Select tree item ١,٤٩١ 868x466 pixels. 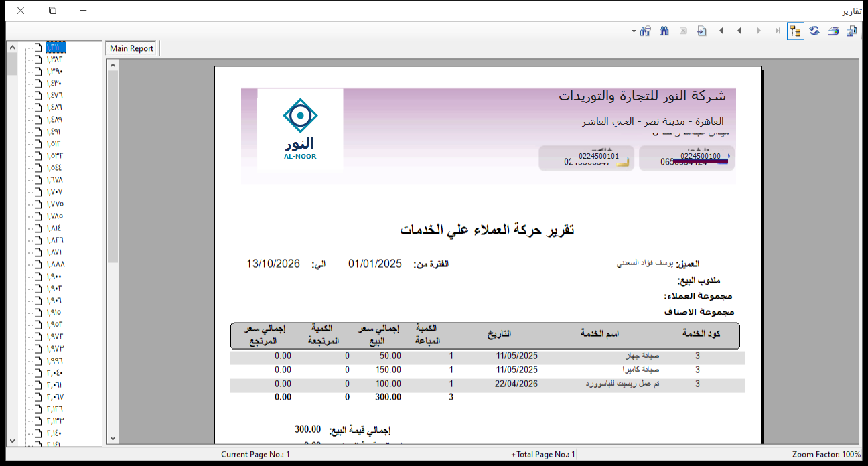[54, 131]
